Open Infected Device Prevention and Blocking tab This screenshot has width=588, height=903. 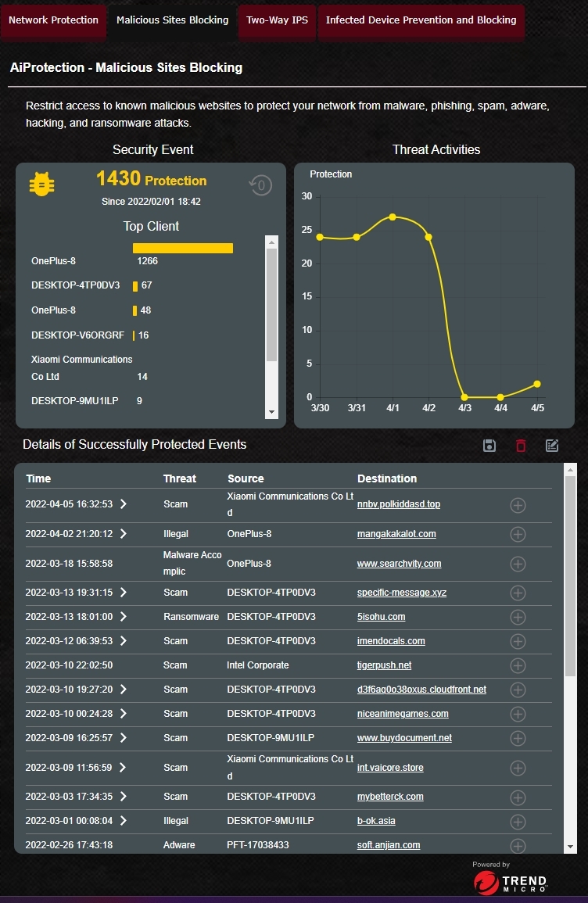coord(421,21)
